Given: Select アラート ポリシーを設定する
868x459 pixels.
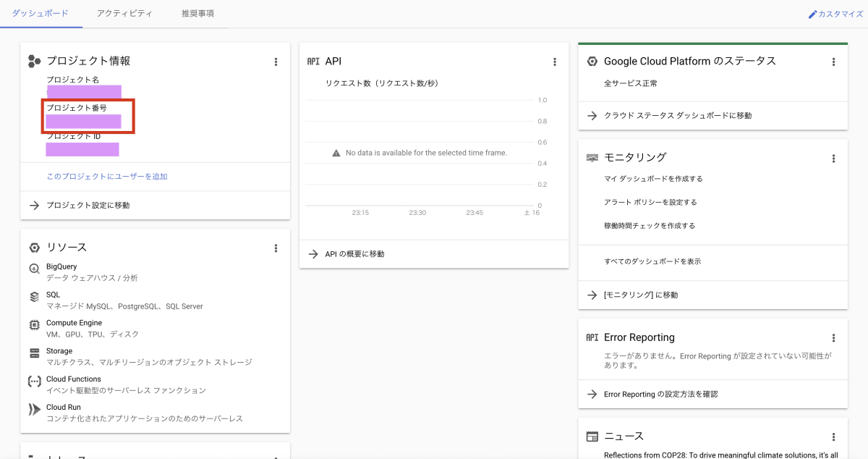Looking at the screenshot, I should coord(650,203).
